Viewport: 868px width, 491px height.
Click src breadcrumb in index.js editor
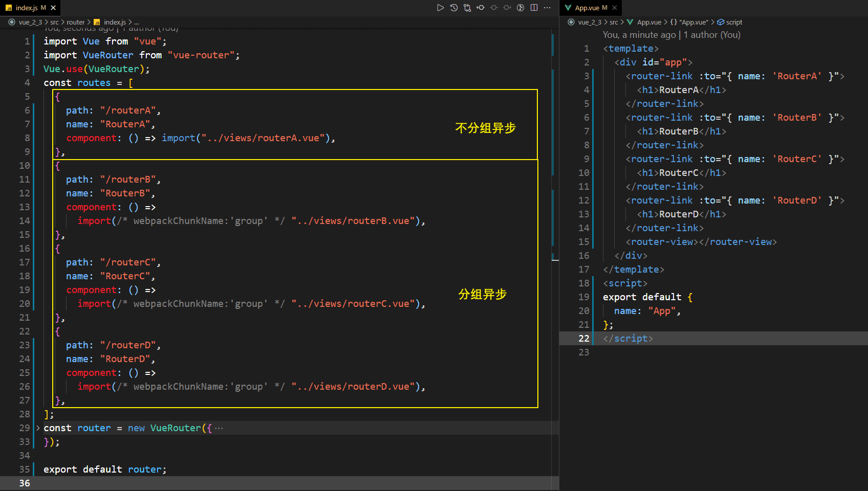54,22
